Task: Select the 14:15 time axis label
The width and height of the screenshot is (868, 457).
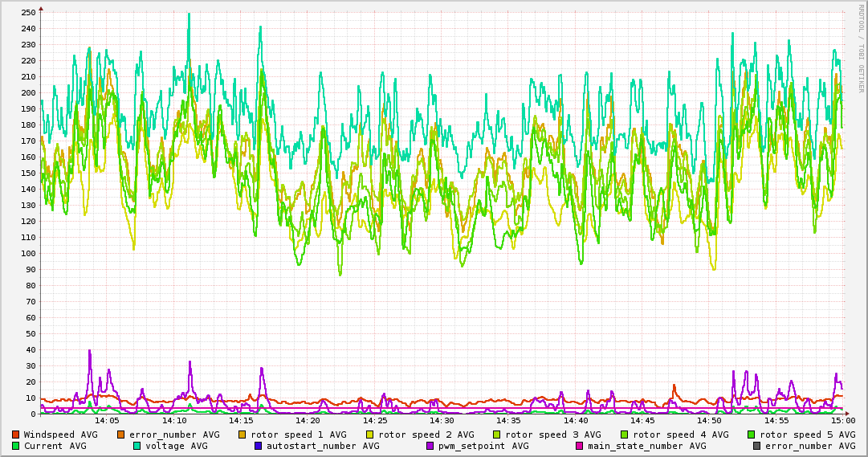Action: click(241, 421)
